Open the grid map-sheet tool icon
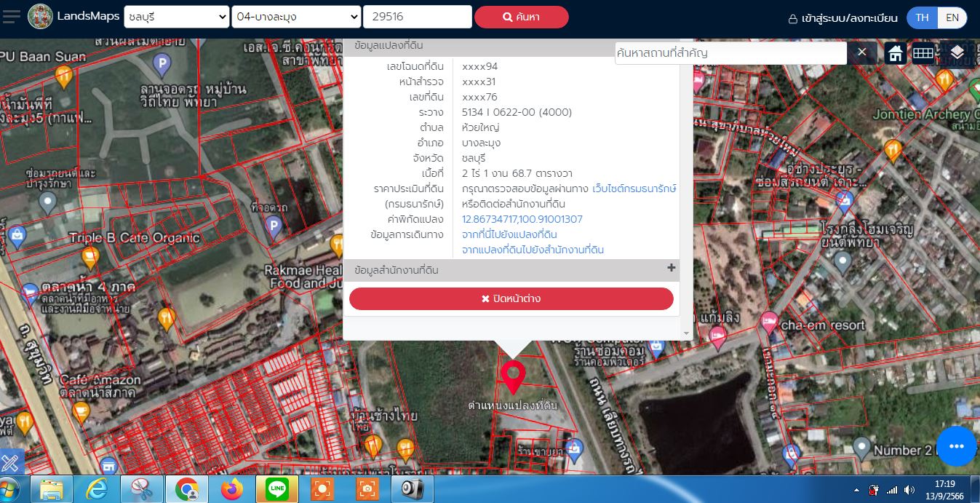The height and width of the screenshot is (503, 980). (923, 53)
